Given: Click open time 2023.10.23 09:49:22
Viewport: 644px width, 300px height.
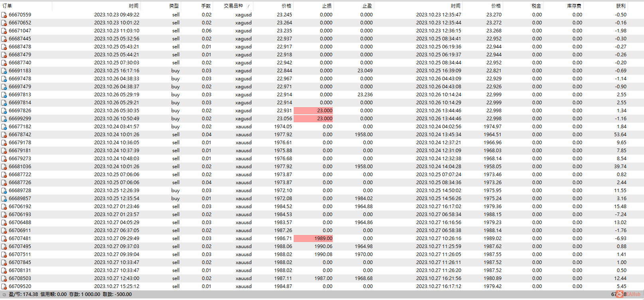Looking at the screenshot, I should click(x=117, y=15).
